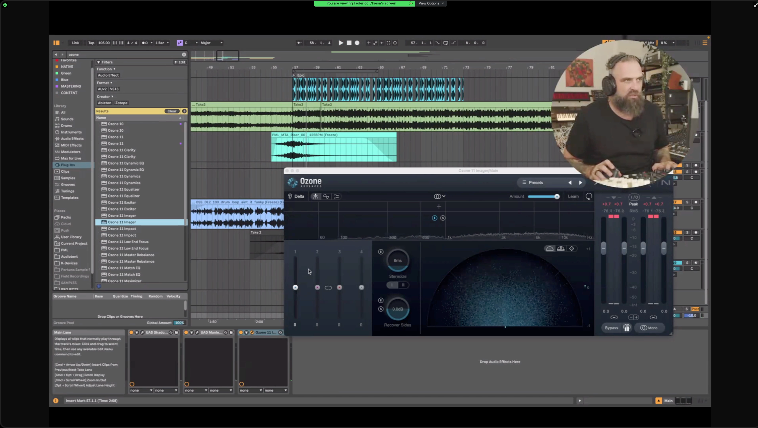Click the middle vectorscope view icon
Viewport: 758px width, 428px height.
point(561,249)
